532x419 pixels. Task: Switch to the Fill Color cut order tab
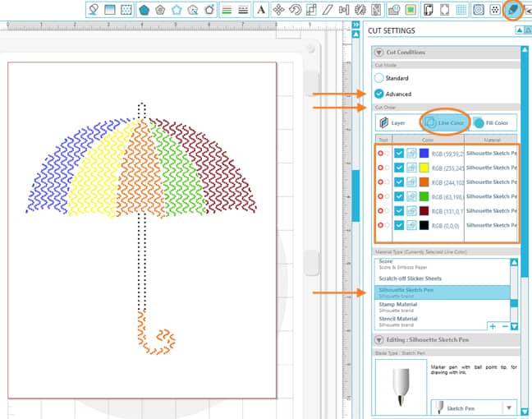tap(491, 123)
